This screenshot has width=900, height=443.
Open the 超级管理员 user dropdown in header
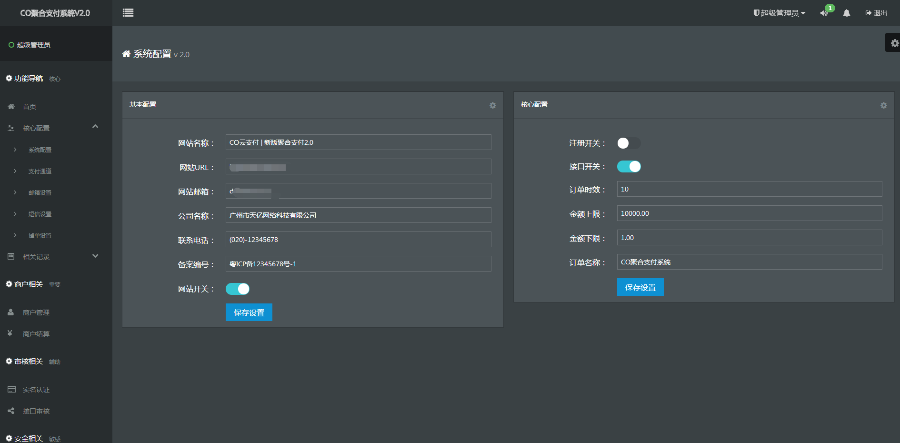click(x=779, y=13)
